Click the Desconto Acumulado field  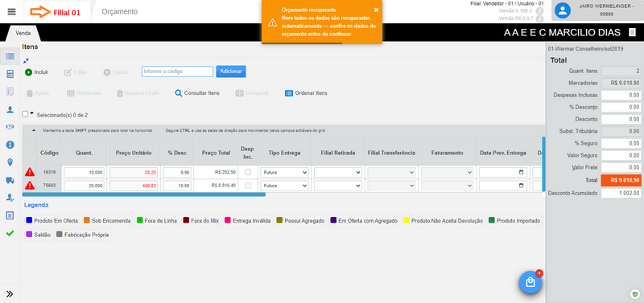point(621,193)
